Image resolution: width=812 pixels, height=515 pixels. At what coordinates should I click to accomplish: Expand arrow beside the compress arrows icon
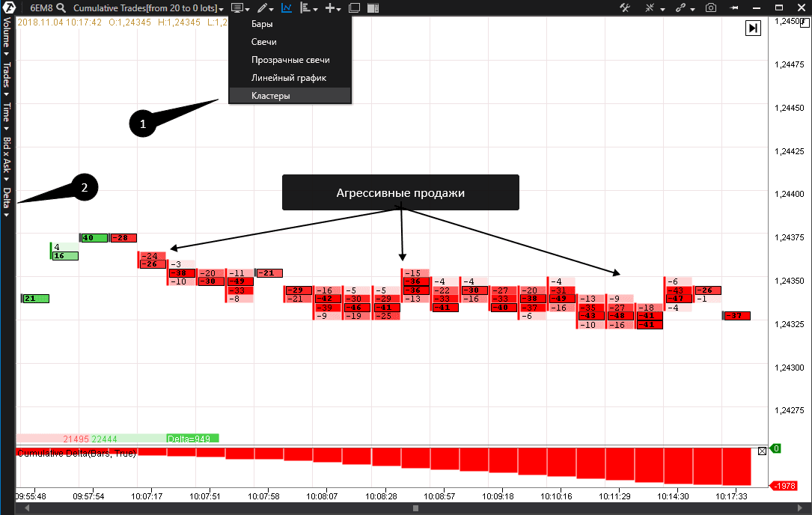point(662,9)
